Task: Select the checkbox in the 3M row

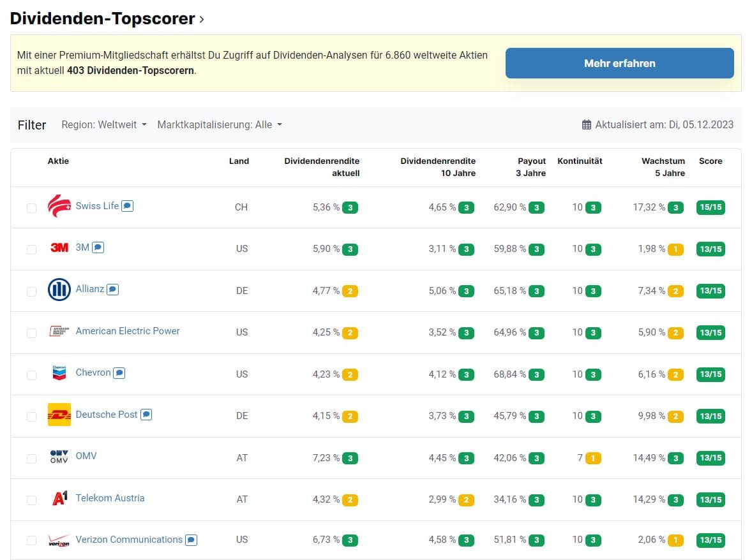Action: pyautogui.click(x=31, y=249)
